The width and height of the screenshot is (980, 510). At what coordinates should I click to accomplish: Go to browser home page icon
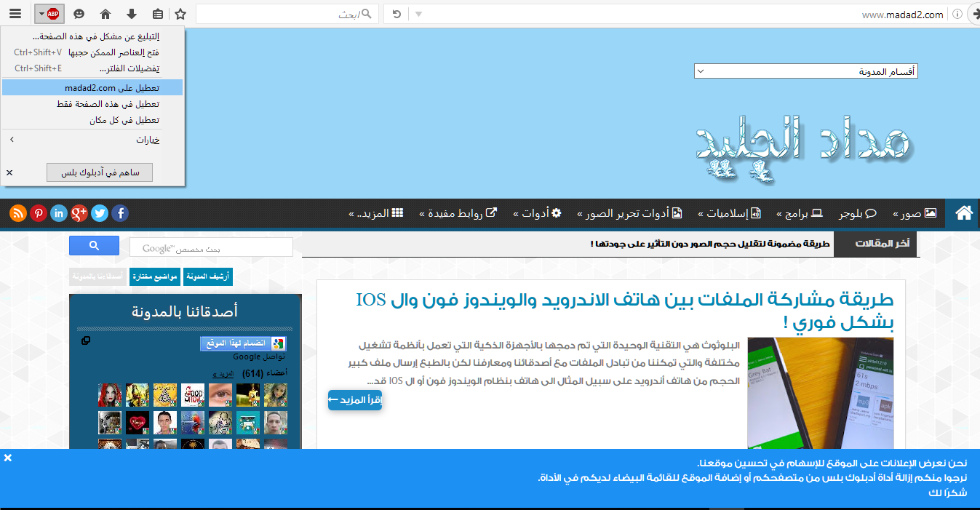(x=105, y=14)
